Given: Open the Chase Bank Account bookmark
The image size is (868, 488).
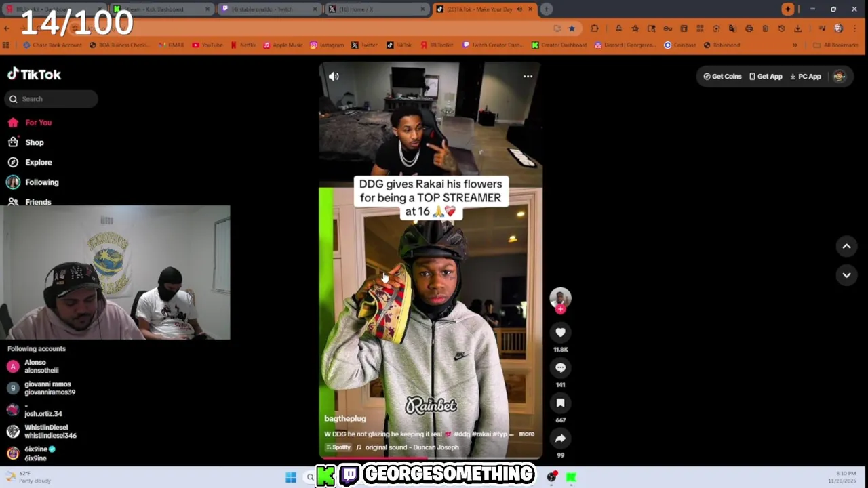Looking at the screenshot, I should (x=52, y=45).
